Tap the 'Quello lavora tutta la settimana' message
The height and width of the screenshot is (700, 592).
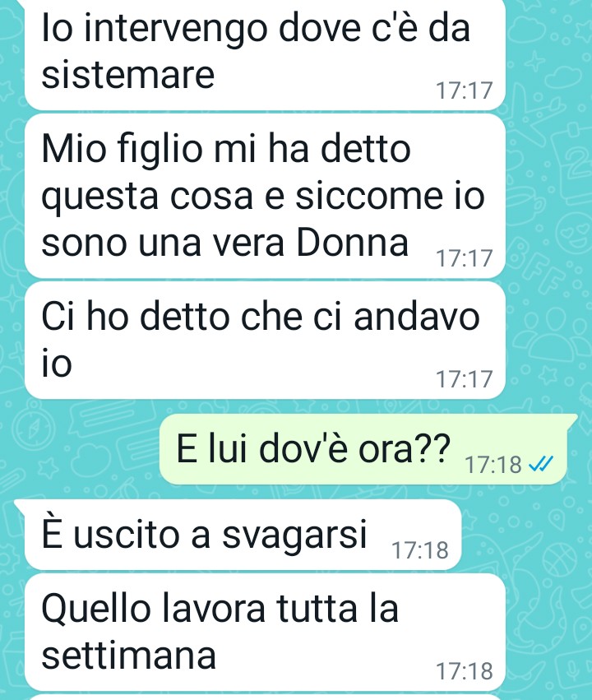click(x=265, y=633)
